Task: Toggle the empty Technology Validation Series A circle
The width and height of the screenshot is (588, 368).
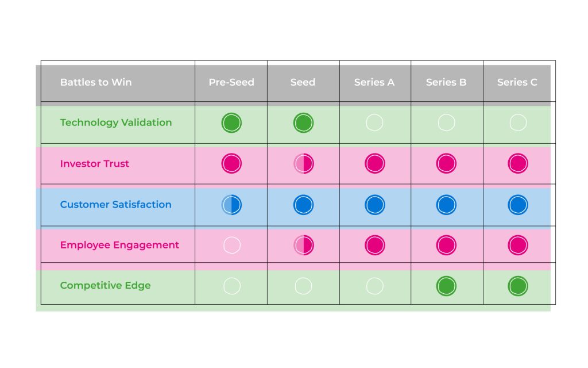Action: pyautogui.click(x=374, y=122)
